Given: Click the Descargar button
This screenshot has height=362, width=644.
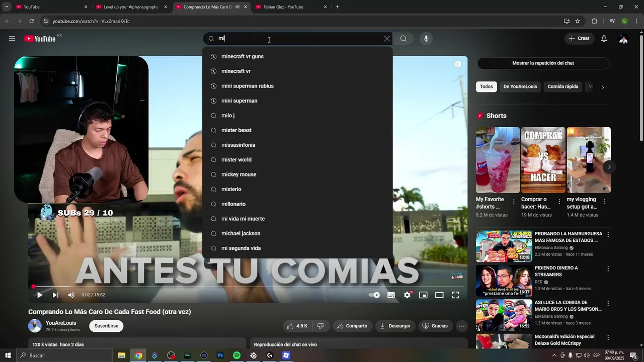Looking at the screenshot, I should click(395, 326).
